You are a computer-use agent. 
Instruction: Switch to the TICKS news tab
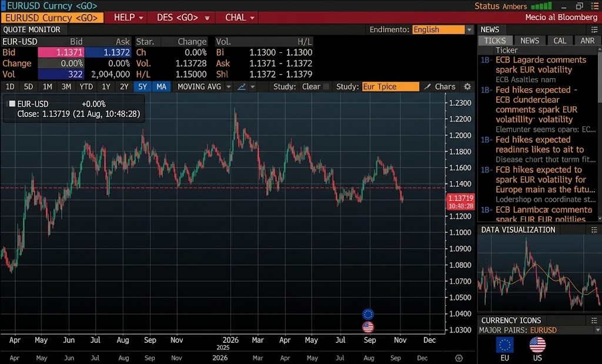pos(495,41)
